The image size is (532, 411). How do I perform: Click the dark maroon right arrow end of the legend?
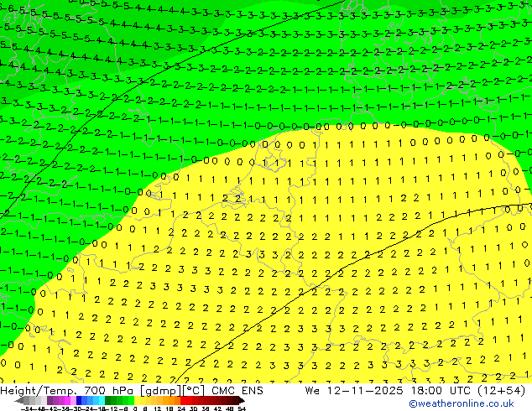241,400
